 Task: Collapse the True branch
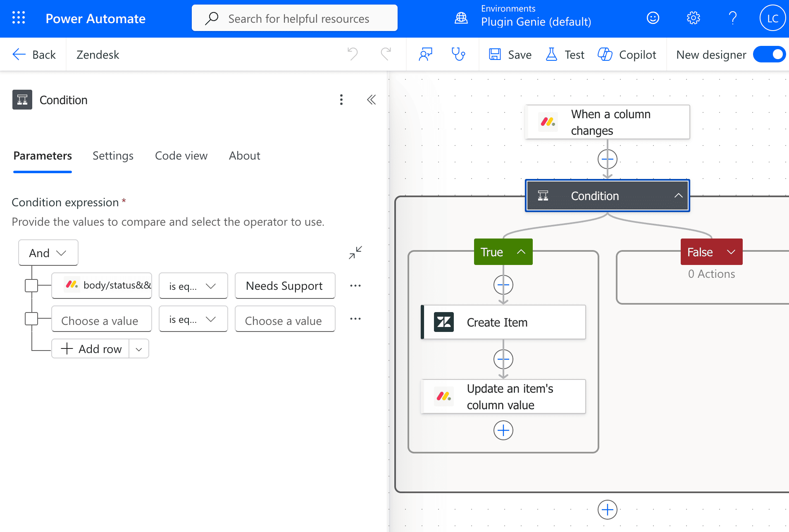point(522,252)
